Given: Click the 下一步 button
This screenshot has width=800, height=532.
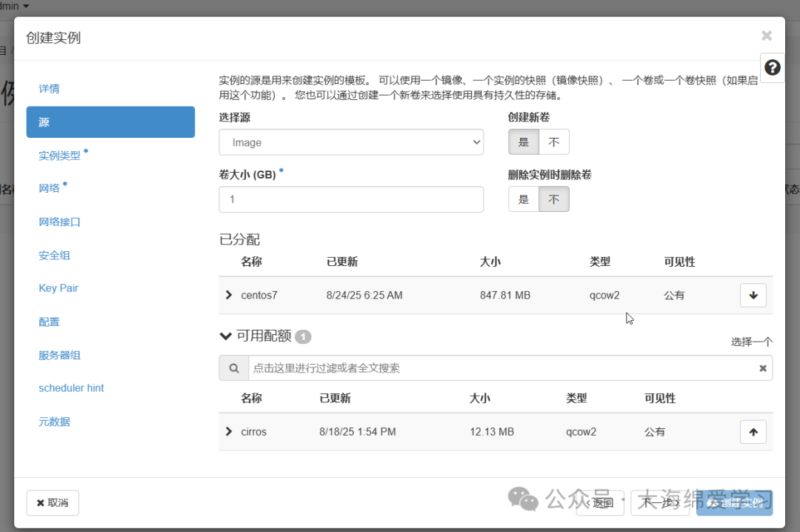Looking at the screenshot, I should point(659,502).
